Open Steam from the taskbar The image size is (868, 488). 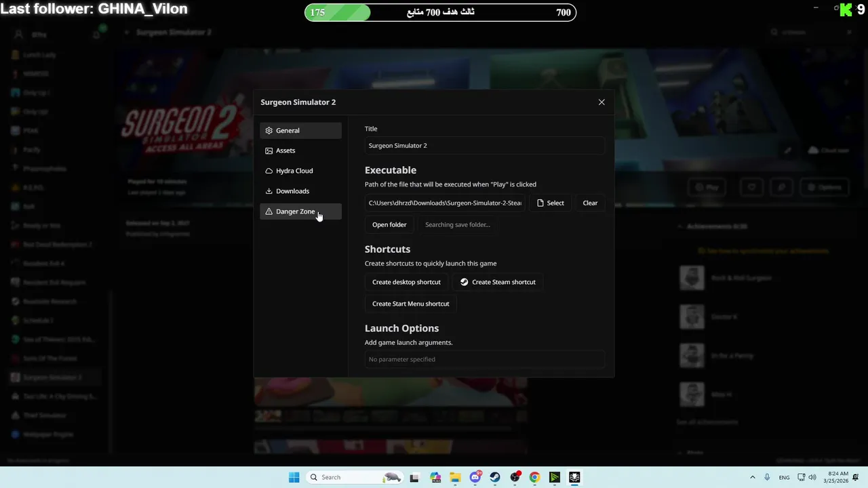tap(495, 477)
